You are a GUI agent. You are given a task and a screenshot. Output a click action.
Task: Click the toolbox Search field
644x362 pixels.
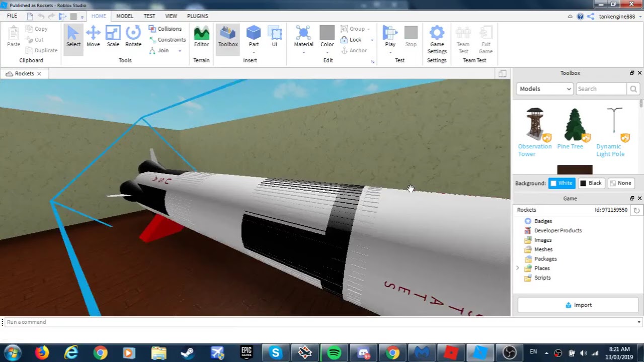tap(601, 89)
